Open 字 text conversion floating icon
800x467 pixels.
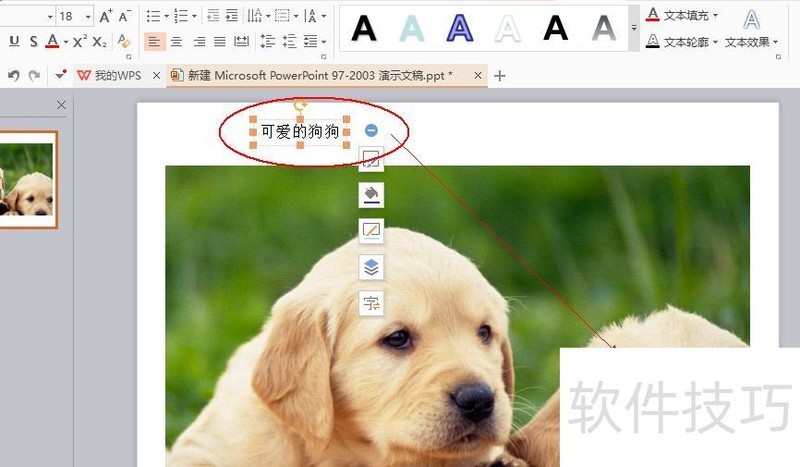click(x=371, y=304)
